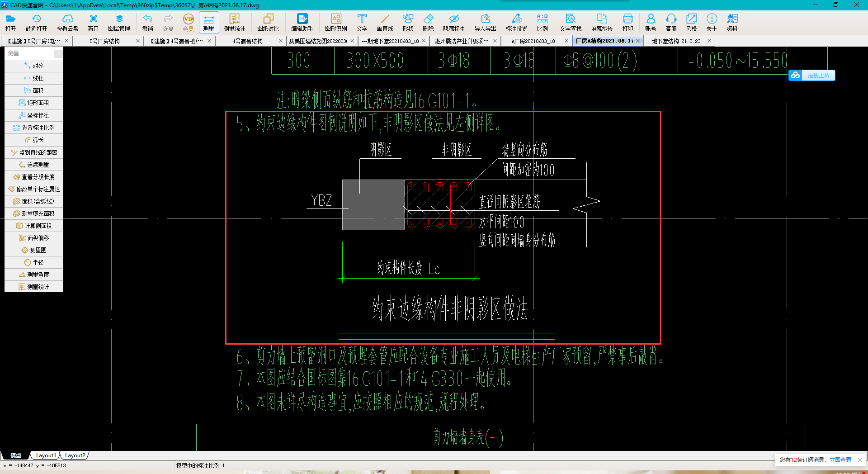
Task: Open 图层管理 layer manager
Action: 119,22
